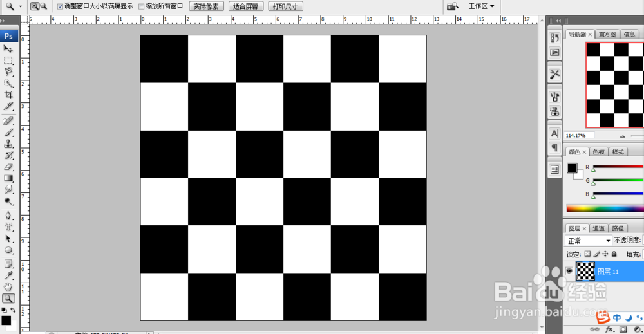Select the Dodge/Burn tool
The image size is (644, 334).
coord(8,201)
